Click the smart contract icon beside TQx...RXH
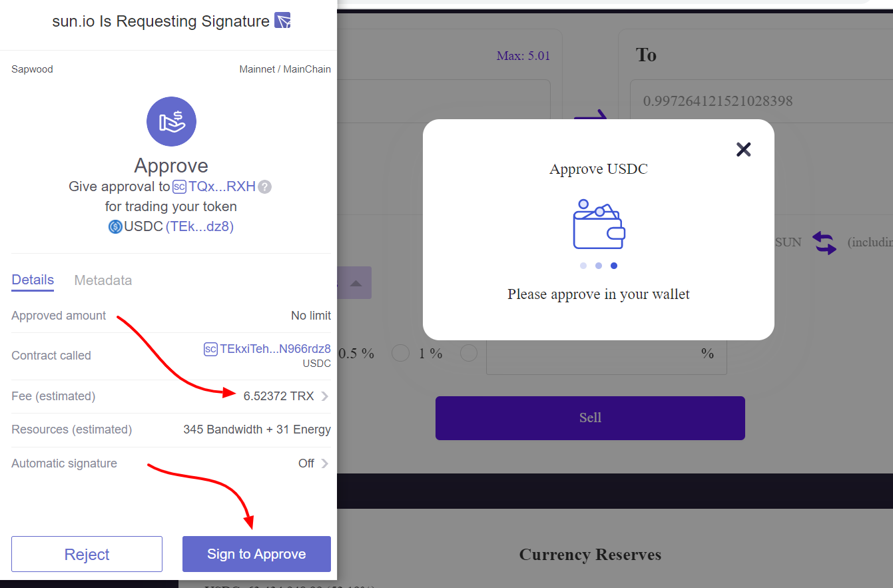Image resolution: width=893 pixels, height=588 pixels. pos(179,187)
